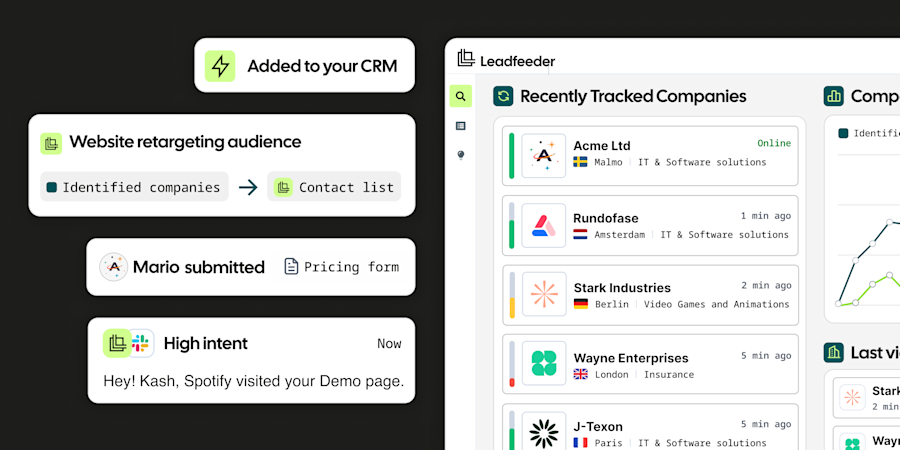The height and width of the screenshot is (450, 900).
Task: Click the peak point on green chart line
Action: [889, 276]
